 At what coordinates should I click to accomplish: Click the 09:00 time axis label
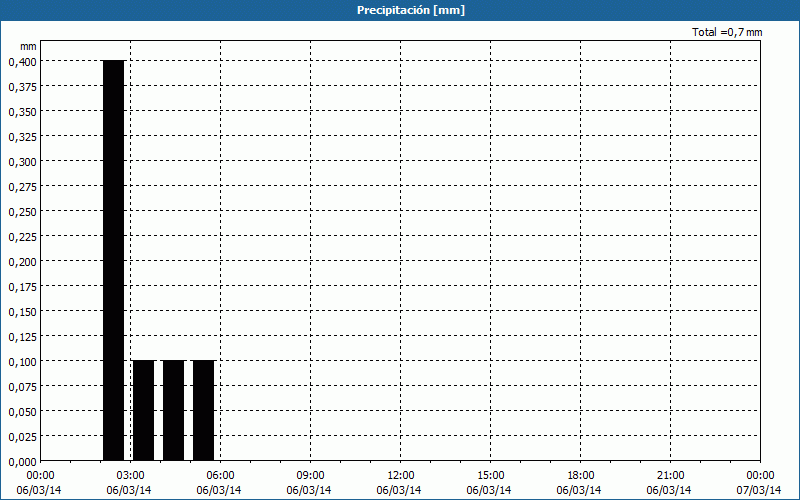310,476
